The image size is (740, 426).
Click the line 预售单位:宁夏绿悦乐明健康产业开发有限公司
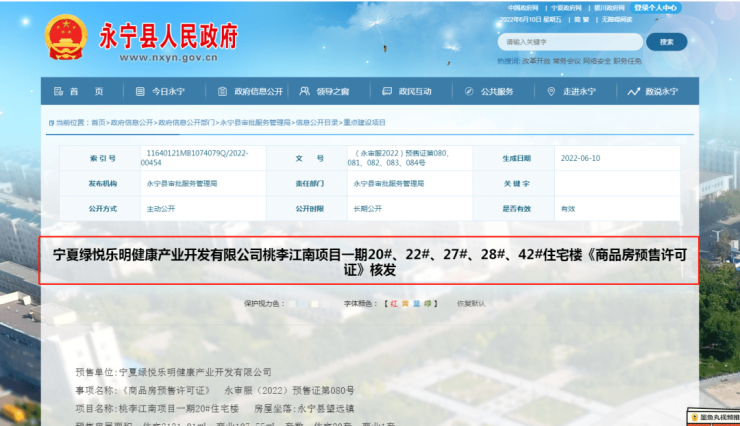coord(173,372)
